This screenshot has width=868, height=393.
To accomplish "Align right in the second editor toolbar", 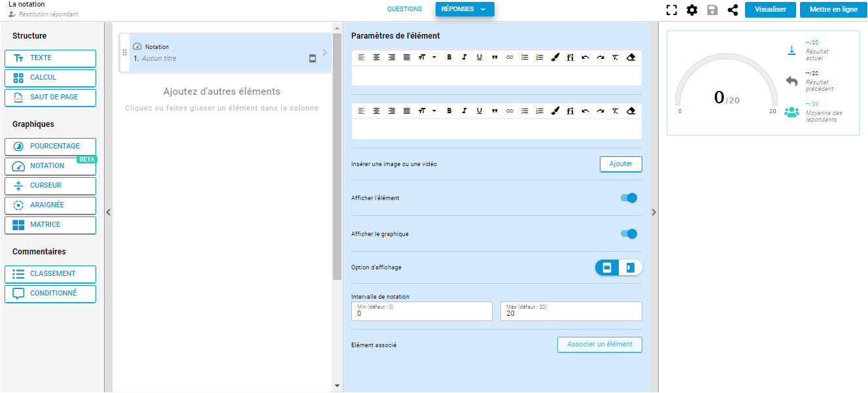I will click(x=391, y=111).
